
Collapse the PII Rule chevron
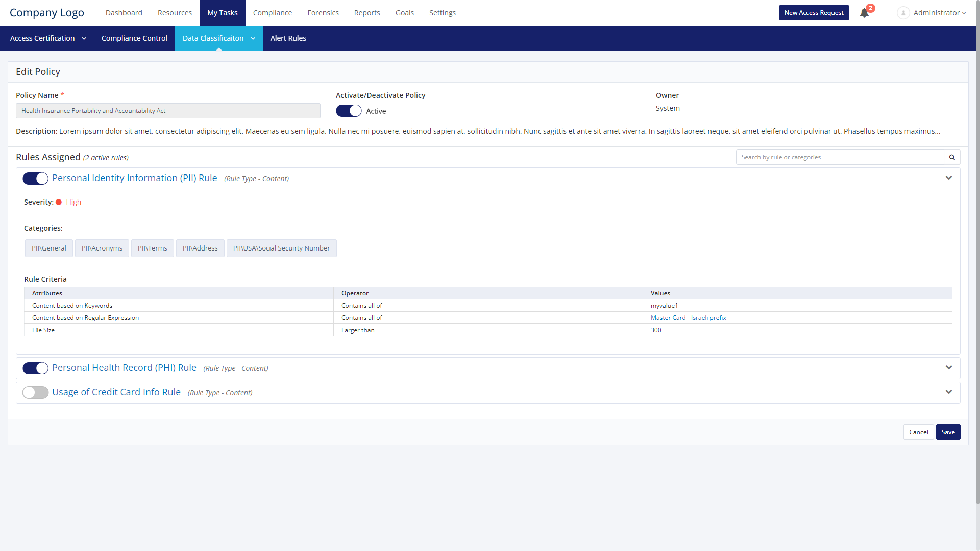coord(949,178)
